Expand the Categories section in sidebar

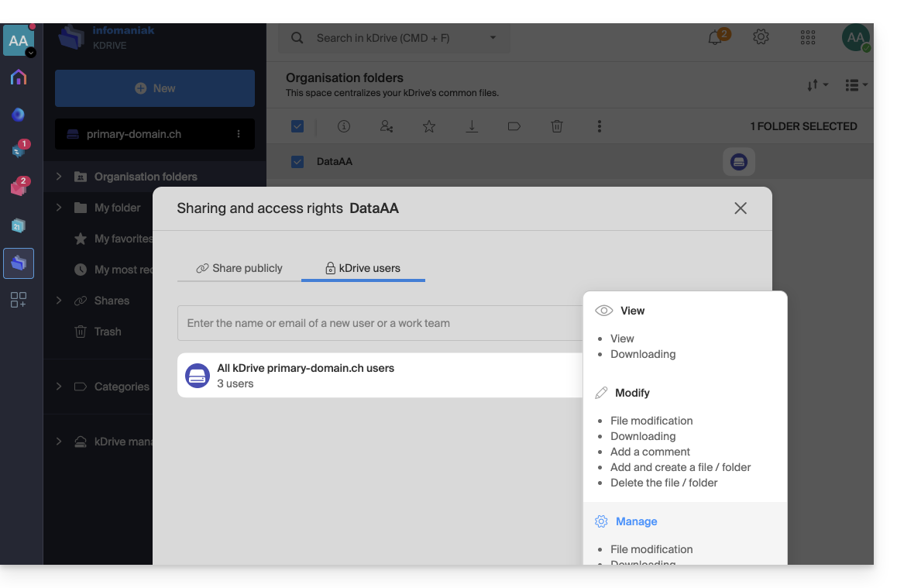click(59, 387)
